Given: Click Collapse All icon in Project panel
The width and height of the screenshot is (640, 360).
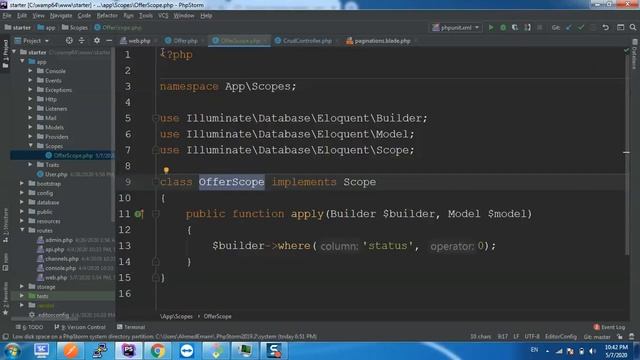Looking at the screenshot, I should point(82,40).
